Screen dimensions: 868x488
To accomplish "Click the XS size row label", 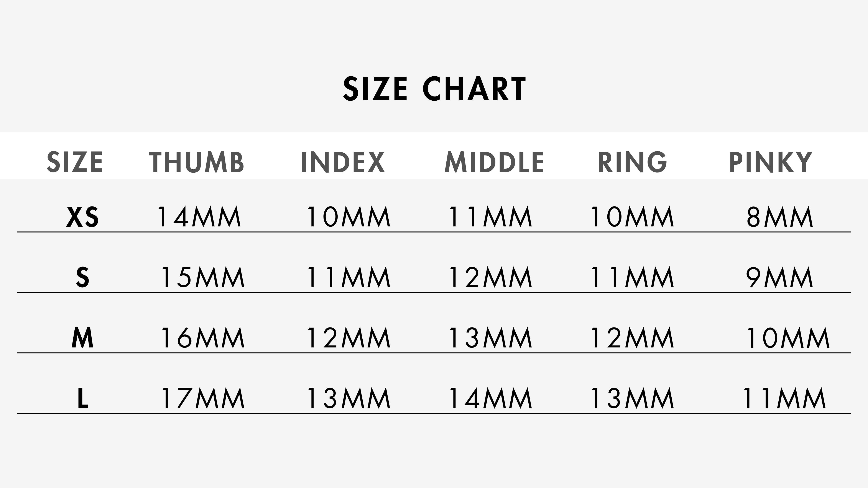I will tap(82, 217).
